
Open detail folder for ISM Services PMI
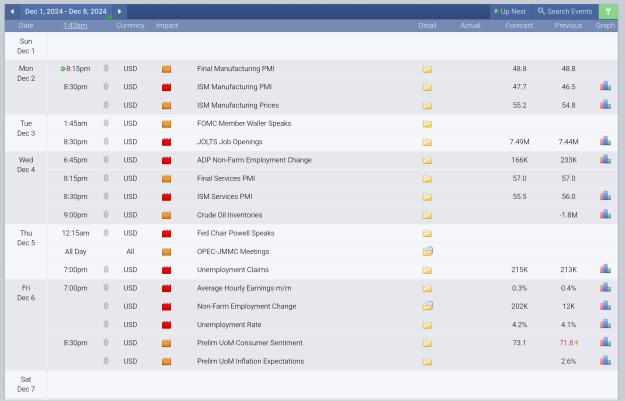(x=427, y=197)
